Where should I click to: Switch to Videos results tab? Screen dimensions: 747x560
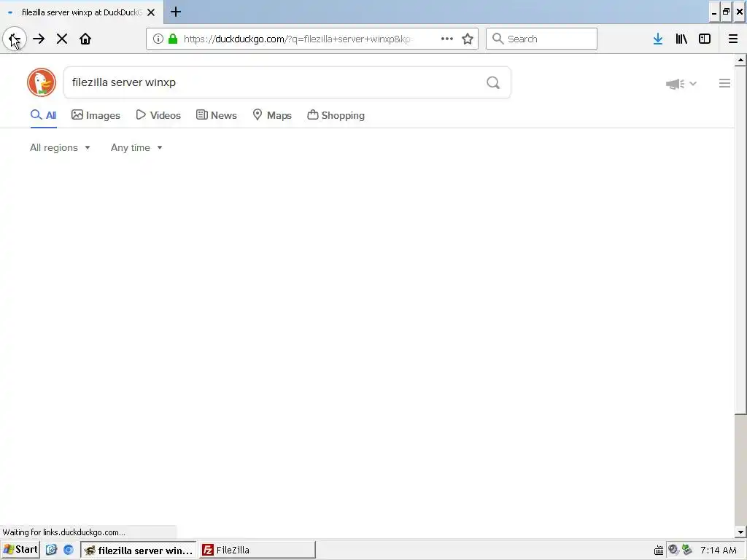pos(158,115)
